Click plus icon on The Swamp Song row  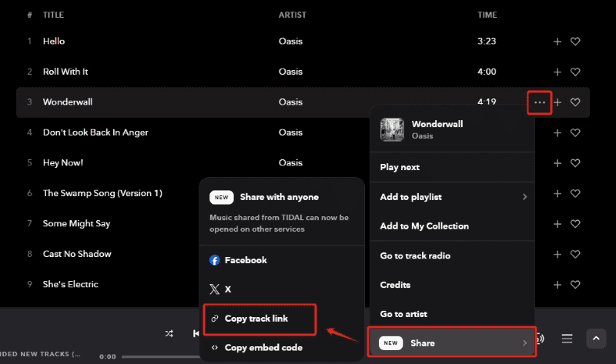(557, 194)
